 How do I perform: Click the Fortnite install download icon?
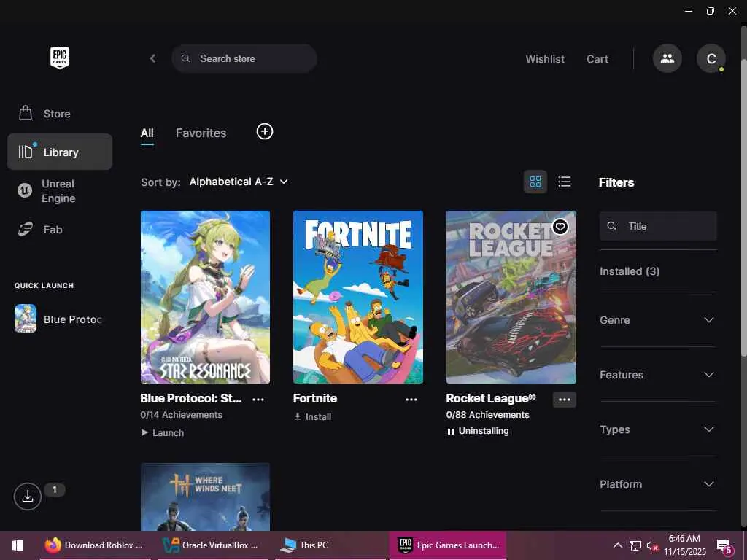pos(298,416)
